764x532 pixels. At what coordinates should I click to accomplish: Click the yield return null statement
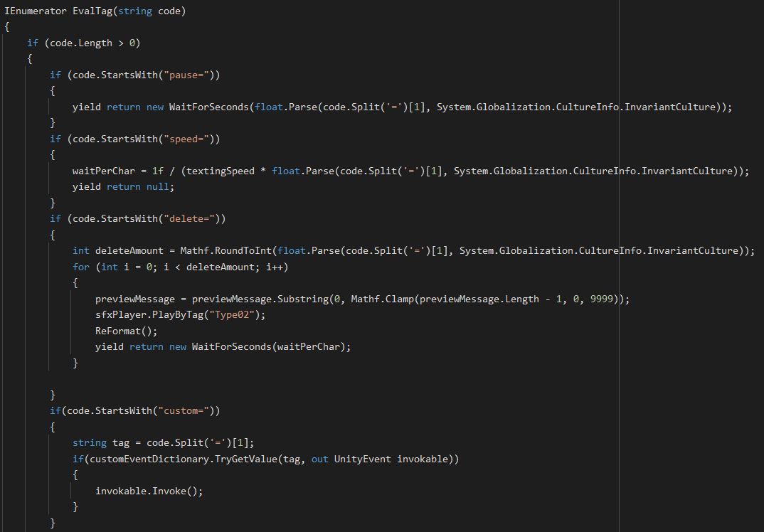click(122, 186)
